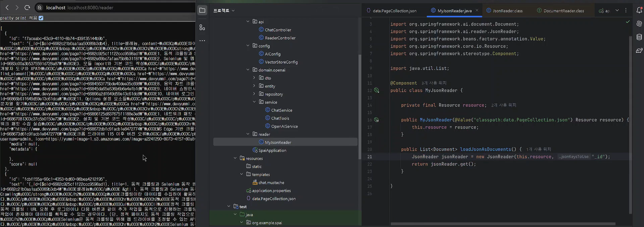Open the hidden tabs dropdown
The width and height of the screenshot is (644, 227).
pyautogui.click(x=617, y=10)
